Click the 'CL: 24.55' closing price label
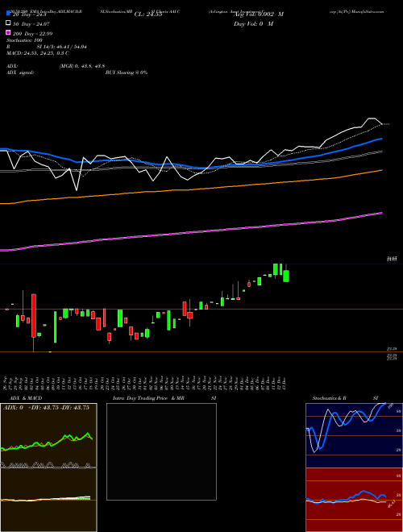Image resolution: width=403 pixels, height=532 pixels. coord(148,15)
